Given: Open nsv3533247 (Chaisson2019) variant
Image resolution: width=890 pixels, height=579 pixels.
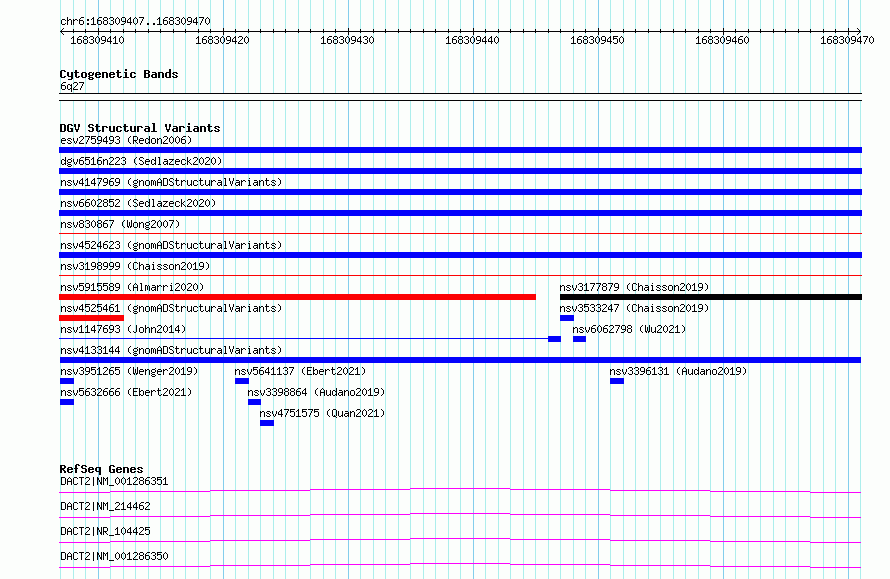Looking at the screenshot, I should [x=634, y=308].
